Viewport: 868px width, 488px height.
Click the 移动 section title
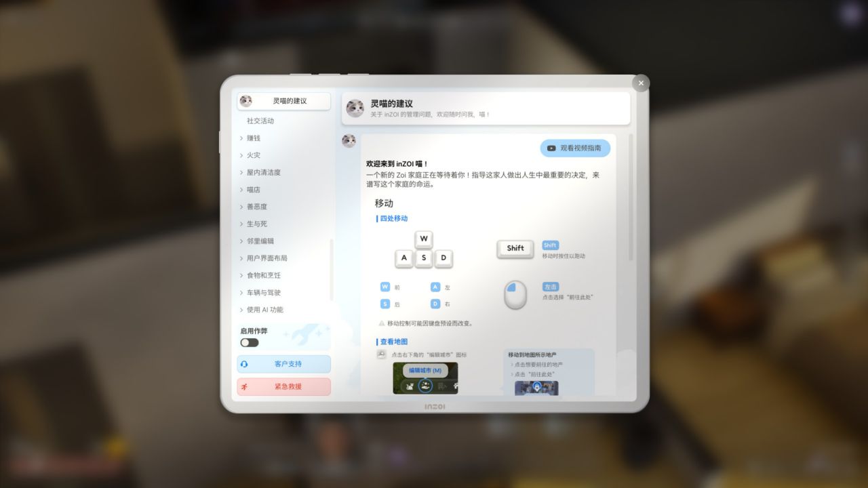(x=384, y=203)
